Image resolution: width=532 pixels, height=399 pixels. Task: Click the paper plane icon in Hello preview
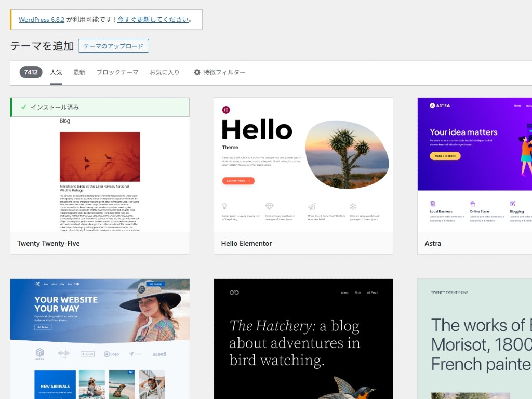click(x=312, y=206)
